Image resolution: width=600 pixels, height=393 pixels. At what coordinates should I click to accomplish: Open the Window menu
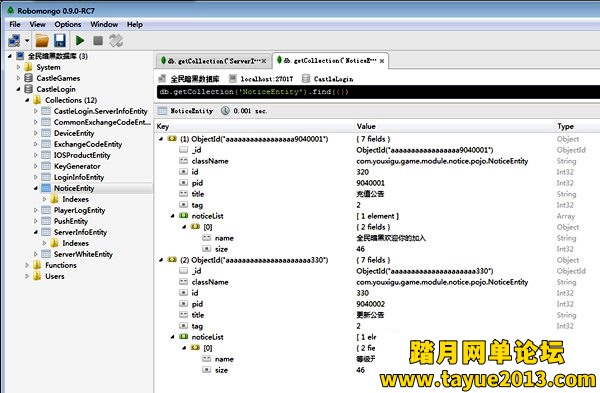[x=104, y=24]
